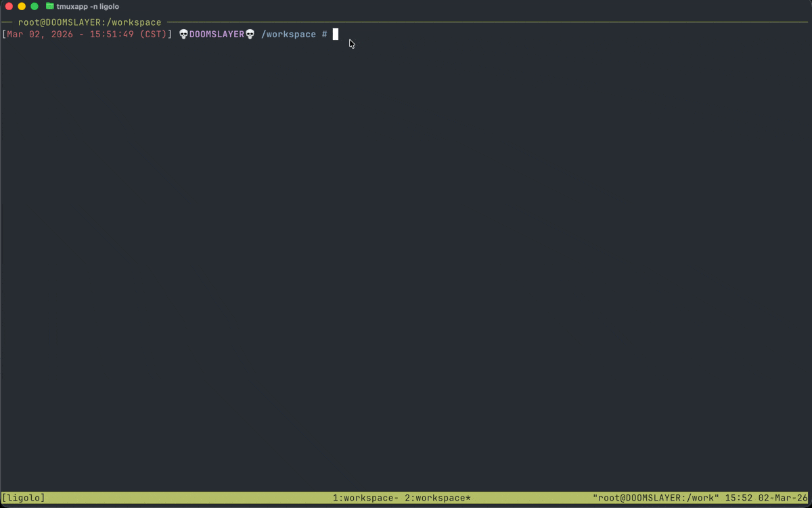Minimize the window using yellow button
Viewport: 812px width, 508px height.
click(x=22, y=6)
